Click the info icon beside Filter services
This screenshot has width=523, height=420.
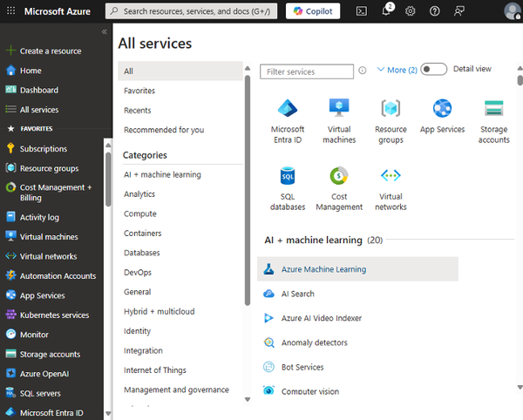(363, 71)
